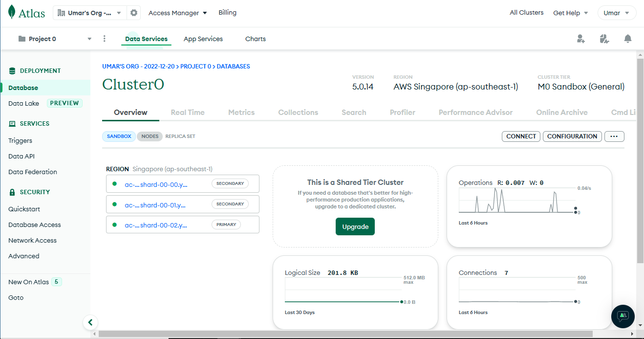Switch to the NODES view pill
Image resolution: width=644 pixels, height=339 pixels.
150,136
